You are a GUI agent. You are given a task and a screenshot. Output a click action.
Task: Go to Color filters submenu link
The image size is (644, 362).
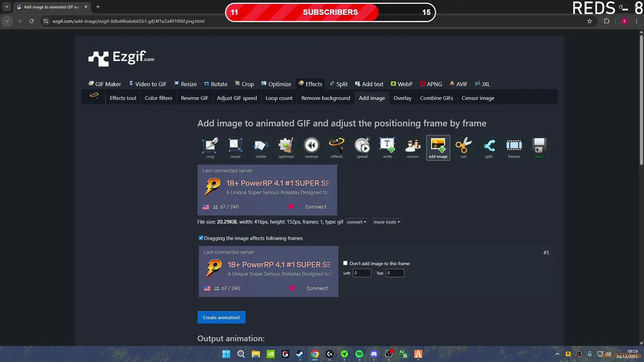(x=158, y=98)
